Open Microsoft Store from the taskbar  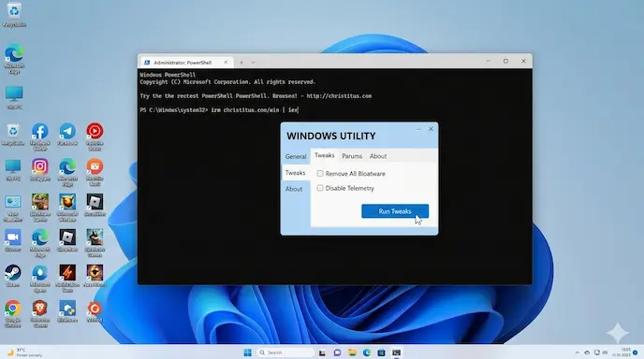point(381,352)
